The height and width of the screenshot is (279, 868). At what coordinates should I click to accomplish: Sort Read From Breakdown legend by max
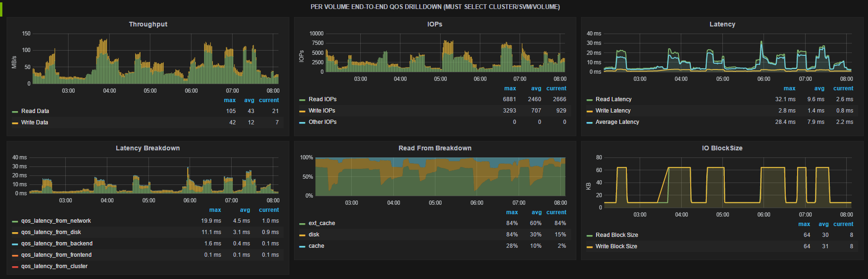click(x=512, y=212)
